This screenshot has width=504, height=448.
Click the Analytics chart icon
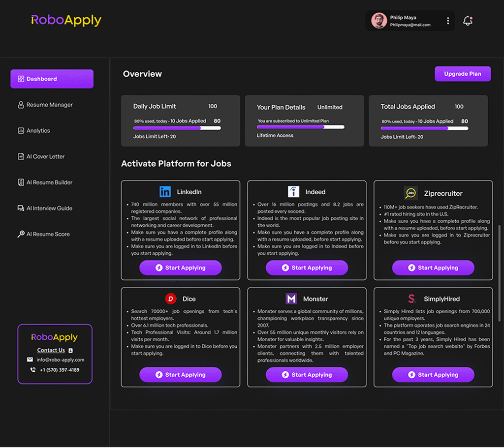click(21, 131)
